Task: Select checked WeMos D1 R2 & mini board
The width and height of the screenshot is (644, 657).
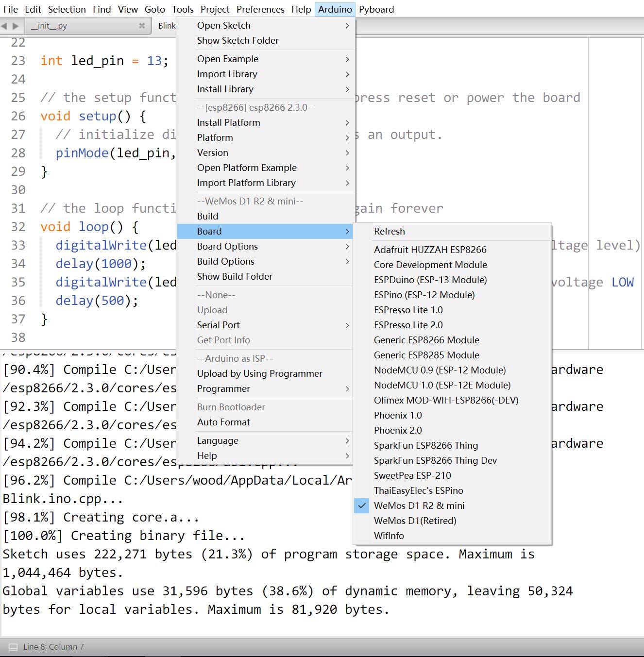Action: click(452, 505)
